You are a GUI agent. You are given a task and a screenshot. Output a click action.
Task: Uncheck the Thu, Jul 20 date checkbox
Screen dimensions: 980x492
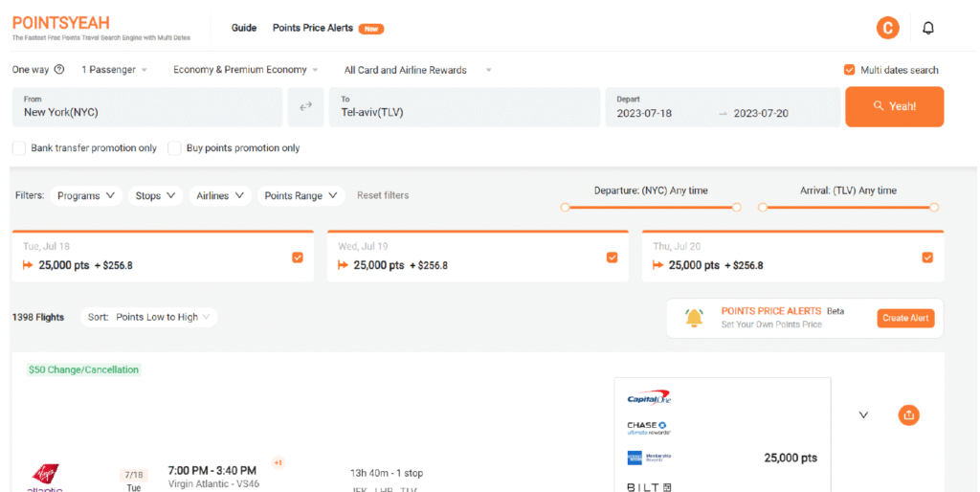coord(927,257)
